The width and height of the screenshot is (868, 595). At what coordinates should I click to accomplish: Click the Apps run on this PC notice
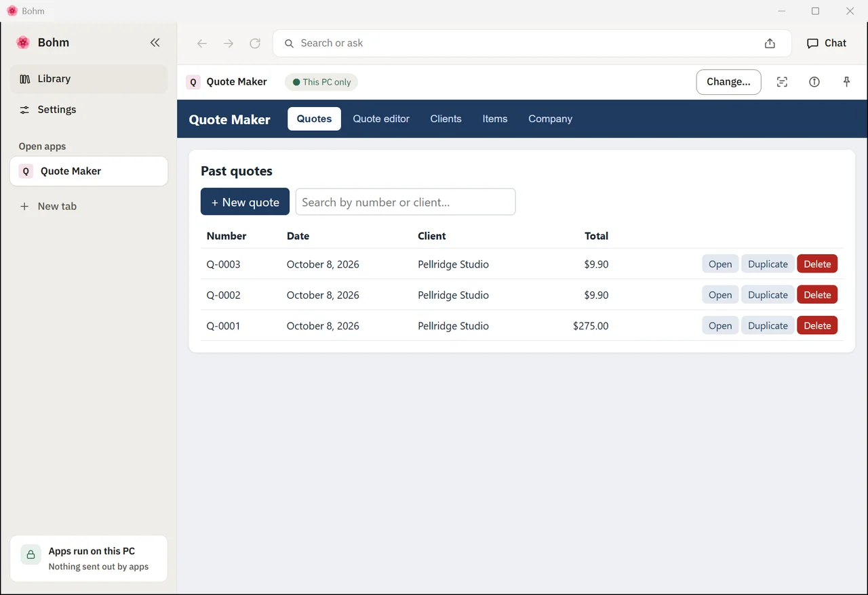pos(89,558)
